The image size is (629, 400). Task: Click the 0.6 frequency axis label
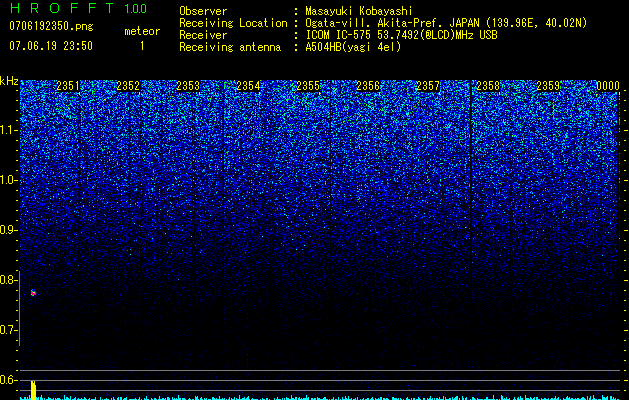point(8,380)
